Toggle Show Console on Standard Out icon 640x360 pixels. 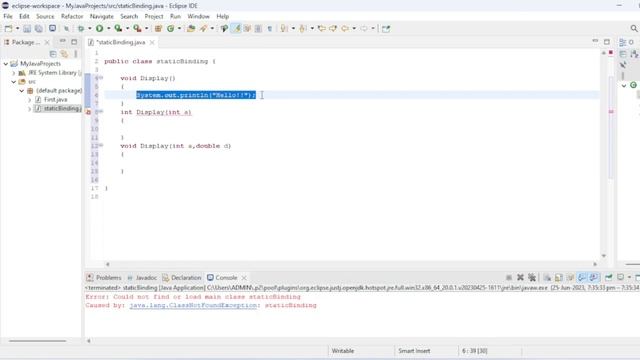click(x=582, y=278)
